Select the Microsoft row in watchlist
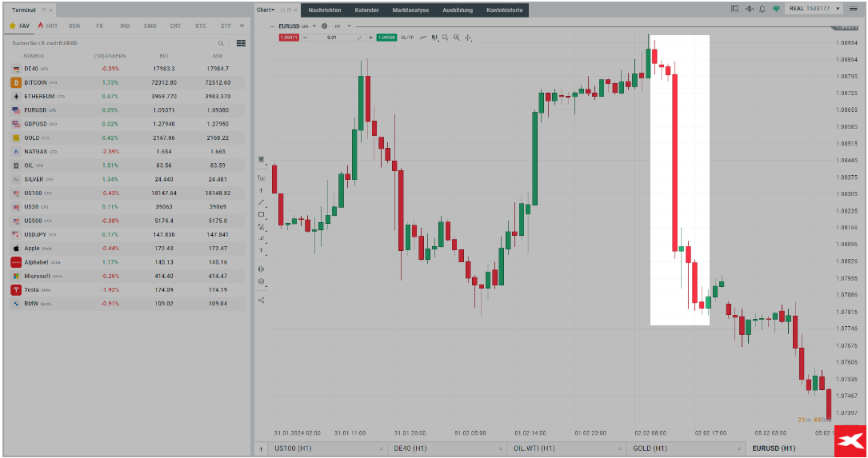This screenshot has width=868, height=458. coord(126,276)
